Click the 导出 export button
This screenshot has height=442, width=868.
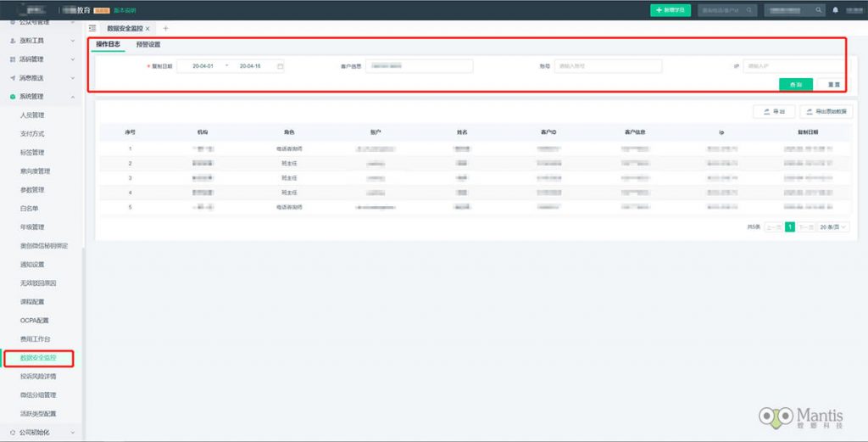pos(774,111)
